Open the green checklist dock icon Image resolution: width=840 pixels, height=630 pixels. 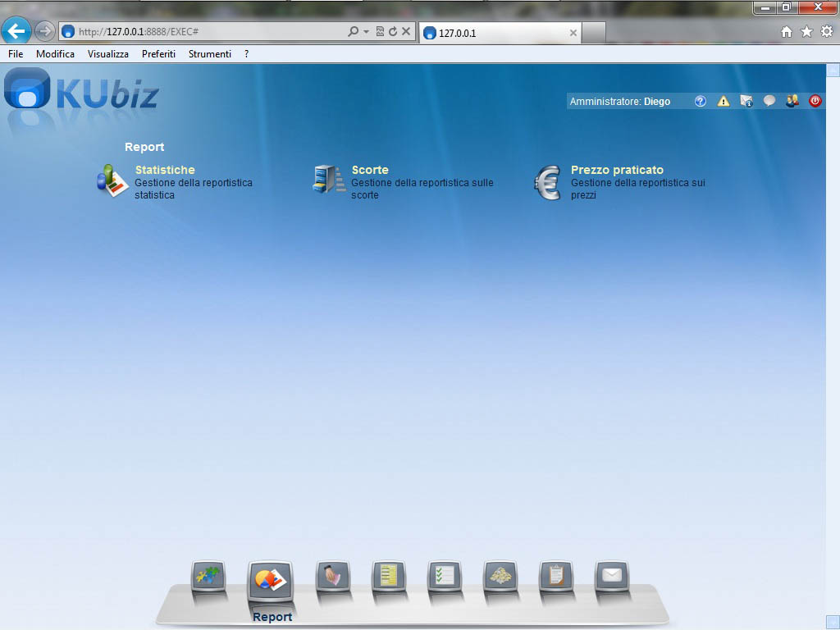[x=445, y=576]
